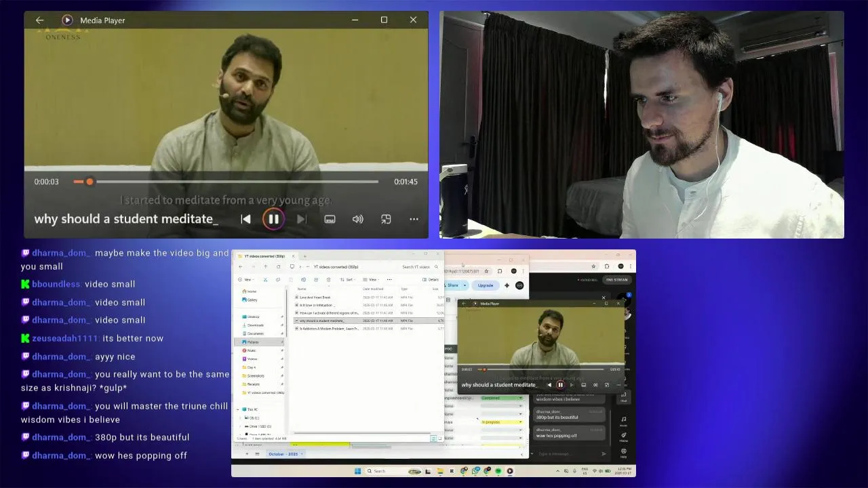Screen dimensions: 868x488
Task: Toggle captions in the large Media Player
Action: pyautogui.click(x=330, y=219)
